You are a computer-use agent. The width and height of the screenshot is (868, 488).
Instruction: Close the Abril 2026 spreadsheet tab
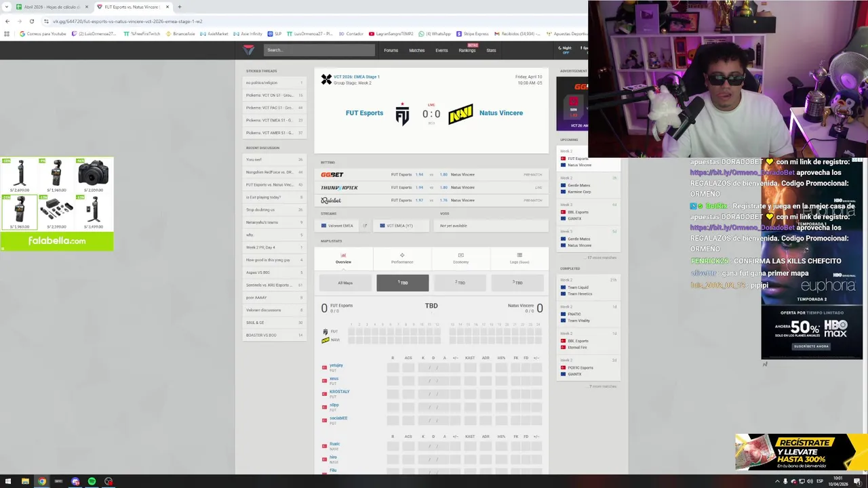pos(86,7)
